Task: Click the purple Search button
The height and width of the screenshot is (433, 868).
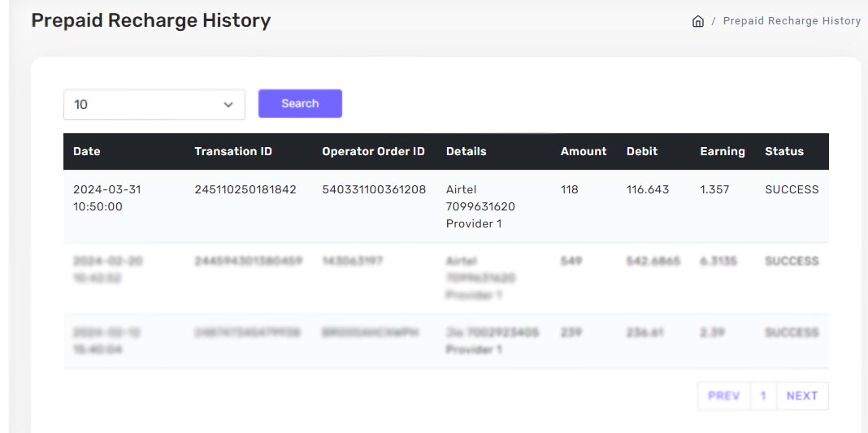Action: [x=300, y=103]
